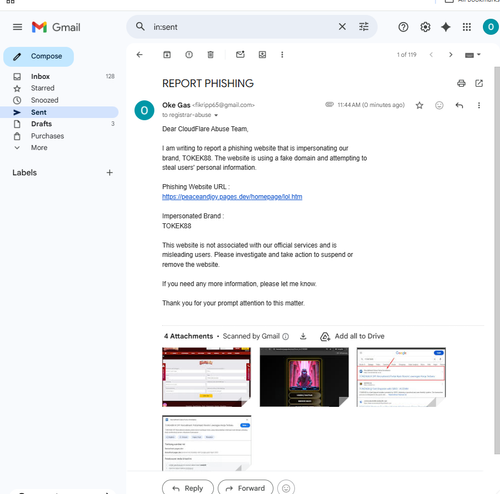Open the dark pink character attachment thumbnail
The image size is (500, 494).
tap(304, 377)
